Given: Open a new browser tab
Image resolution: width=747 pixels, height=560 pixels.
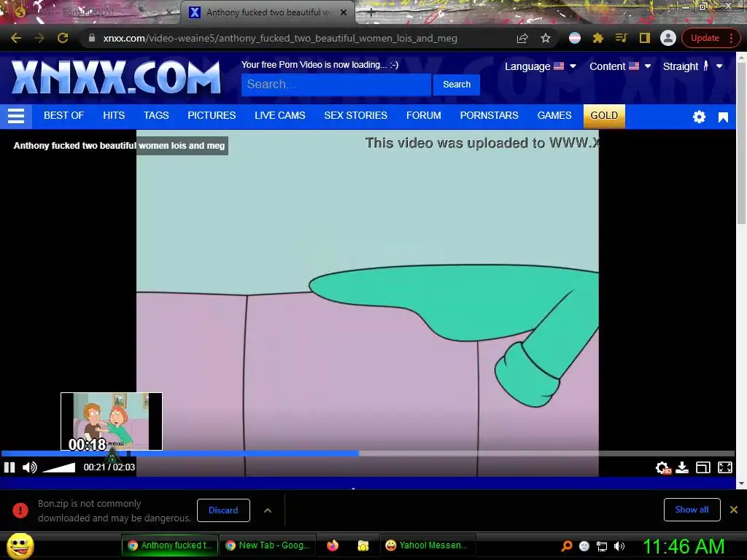Looking at the screenshot, I should (x=371, y=13).
